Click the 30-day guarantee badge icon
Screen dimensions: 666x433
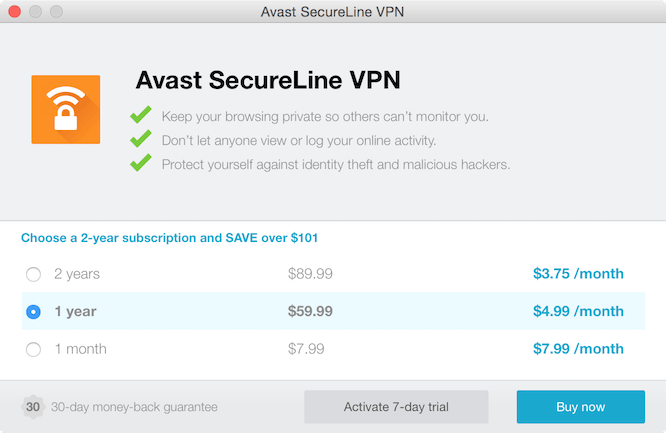pyautogui.click(x=33, y=407)
